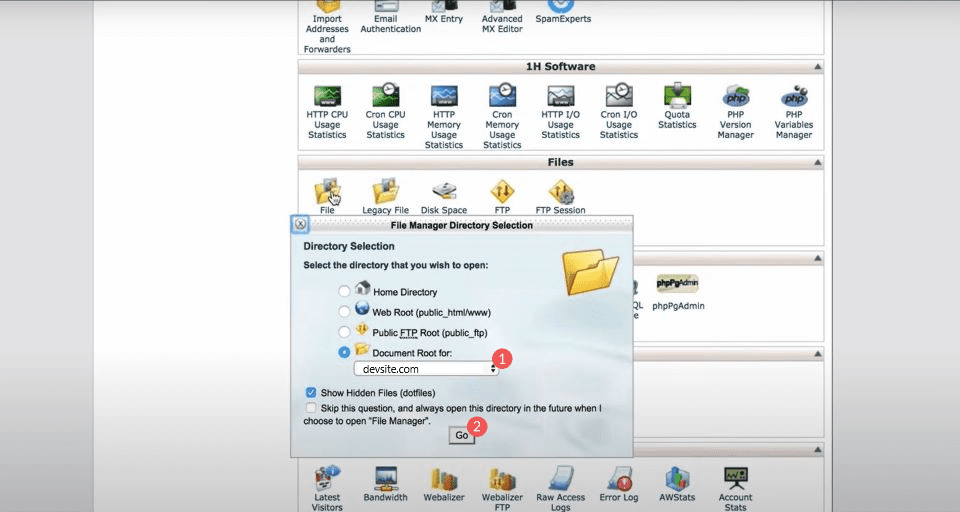
Task: Open HTTP CPU Usage Statistics
Action: [x=327, y=111]
